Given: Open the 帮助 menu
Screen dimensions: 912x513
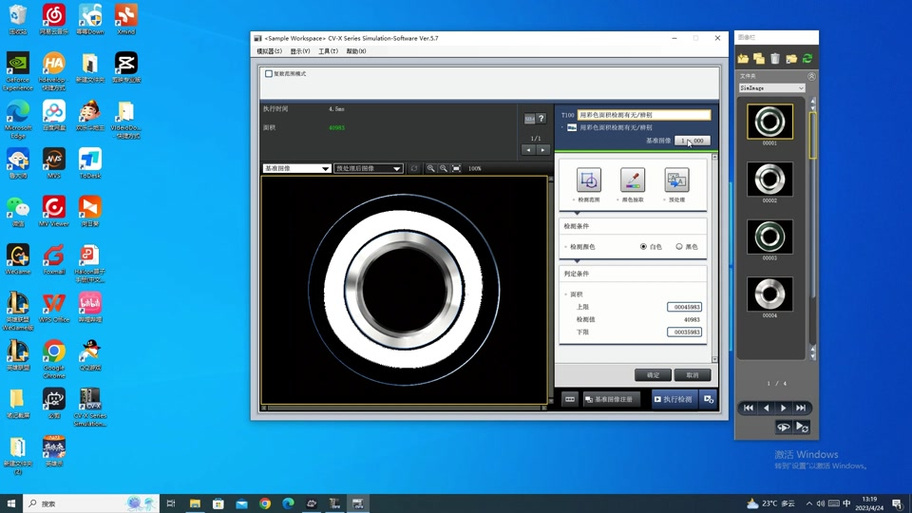Looking at the screenshot, I should click(x=356, y=51).
